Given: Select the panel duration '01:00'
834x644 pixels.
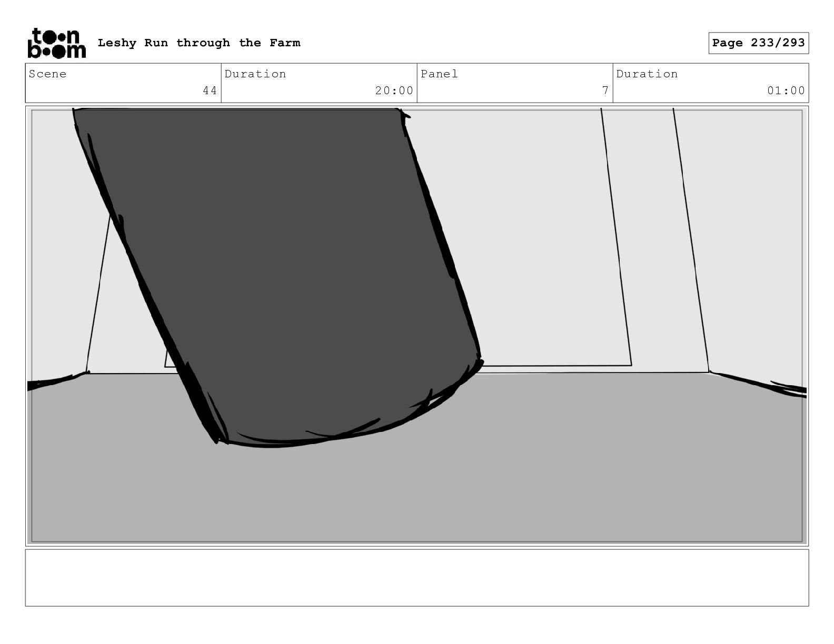Looking at the screenshot, I should pyautogui.click(x=786, y=90).
